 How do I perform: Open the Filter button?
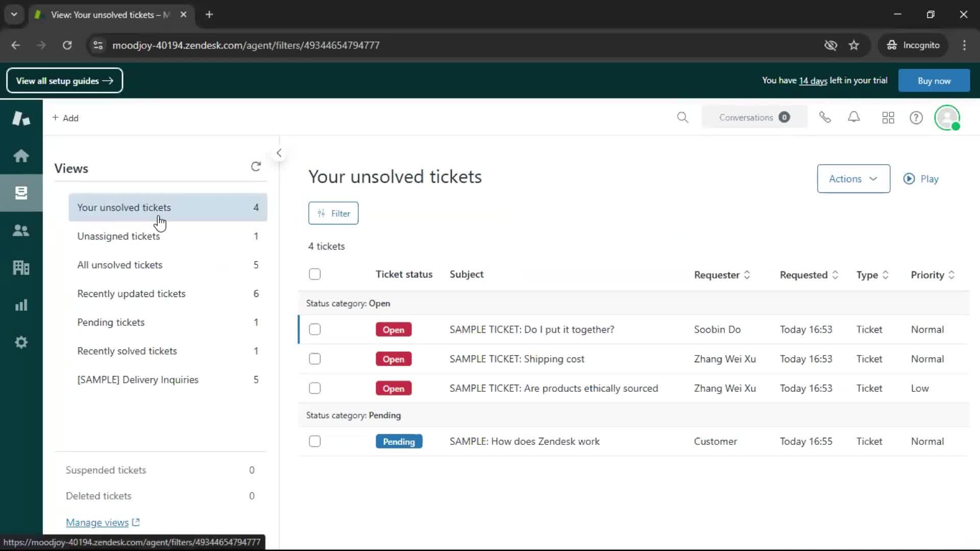(x=333, y=213)
